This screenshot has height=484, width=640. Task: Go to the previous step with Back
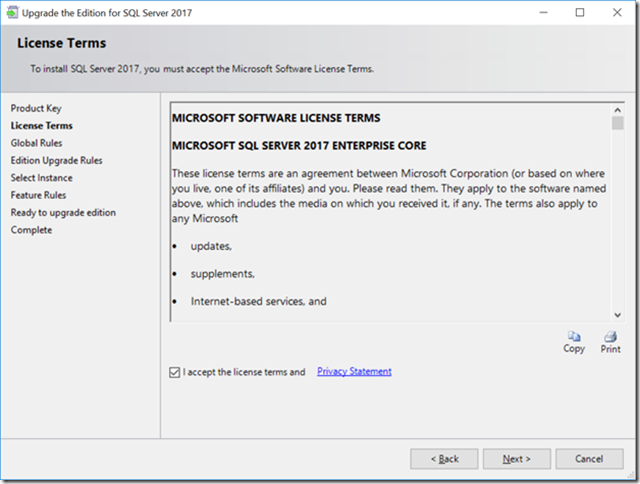[x=444, y=459]
